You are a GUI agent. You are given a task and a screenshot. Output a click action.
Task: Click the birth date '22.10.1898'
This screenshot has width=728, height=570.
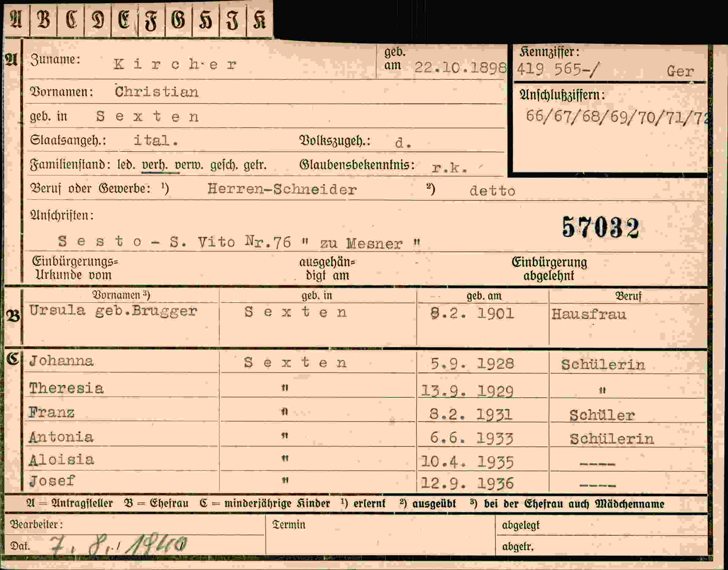(x=461, y=68)
